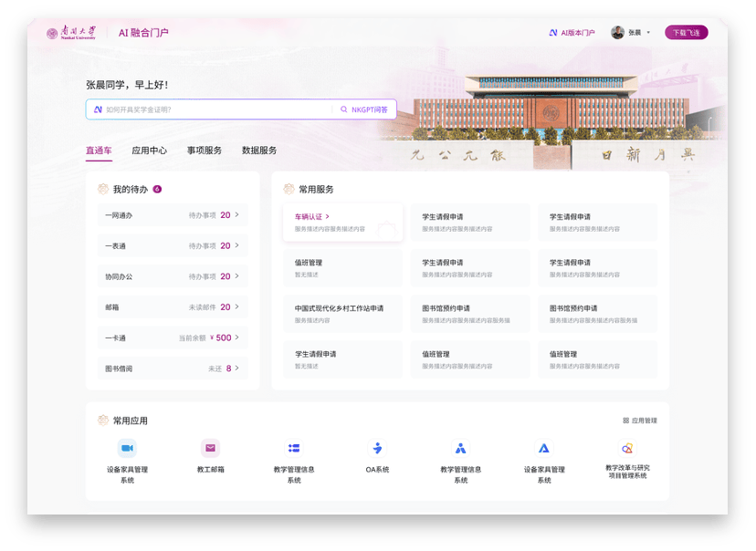Switch to the 应用中心 tab

pos(150,151)
